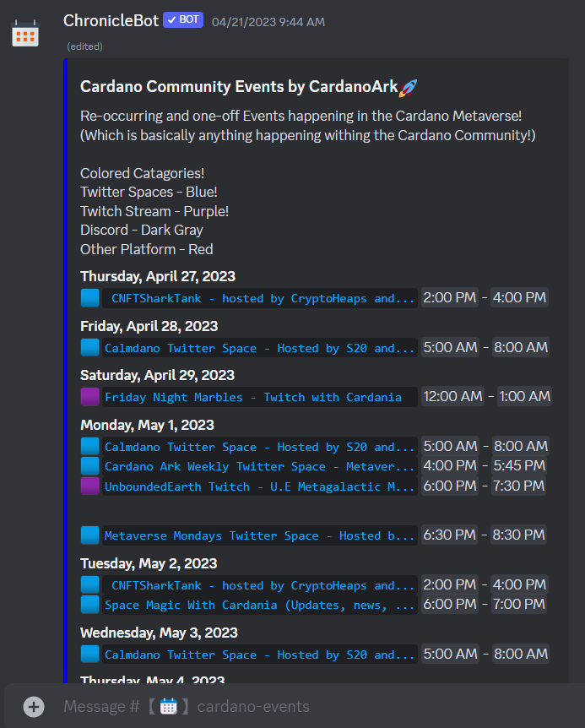
Task: Open the ChronicleBot username profile
Action: point(111,20)
